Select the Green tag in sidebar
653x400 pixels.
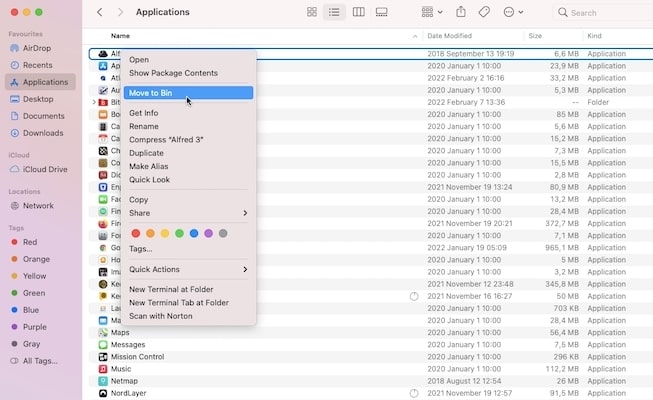41,293
